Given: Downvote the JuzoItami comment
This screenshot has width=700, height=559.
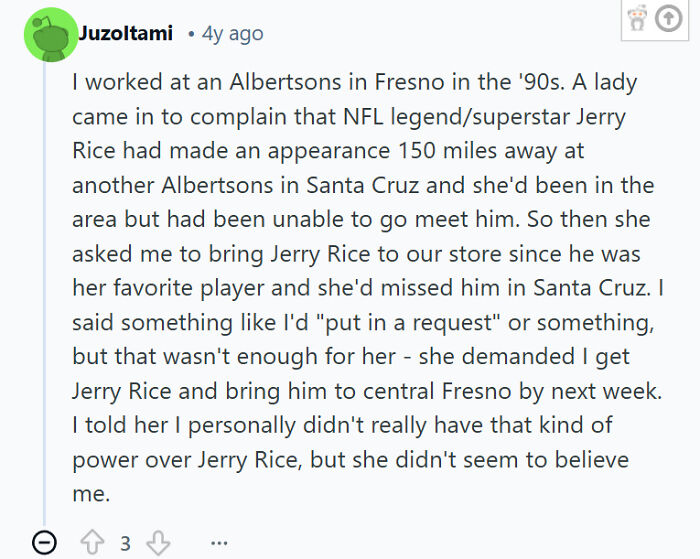Looking at the screenshot, I should (x=158, y=543).
